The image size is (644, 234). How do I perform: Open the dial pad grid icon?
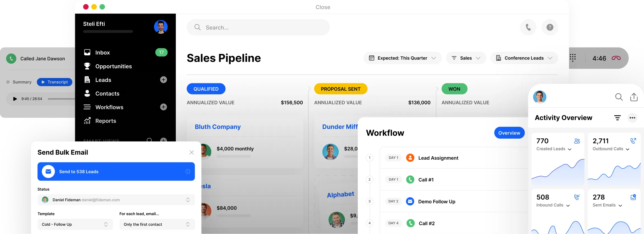click(x=573, y=58)
